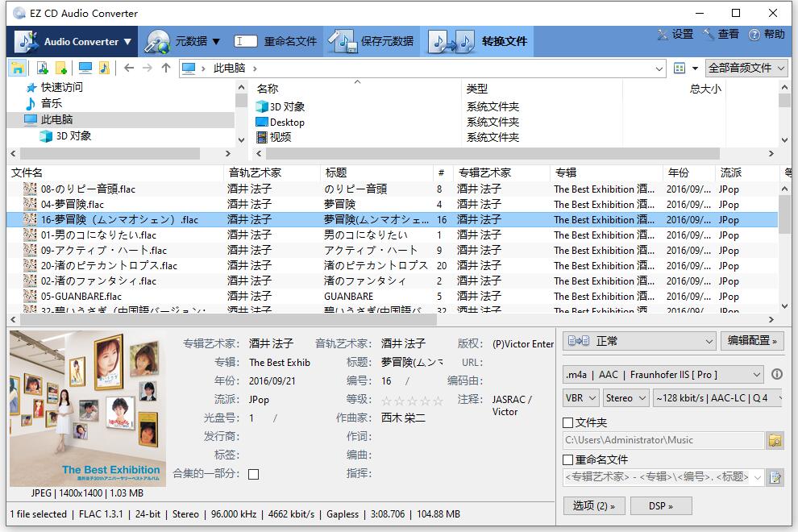This screenshot has width=798, height=532.
Task: Click the track list horizontal scrollbar
Action: [228, 319]
